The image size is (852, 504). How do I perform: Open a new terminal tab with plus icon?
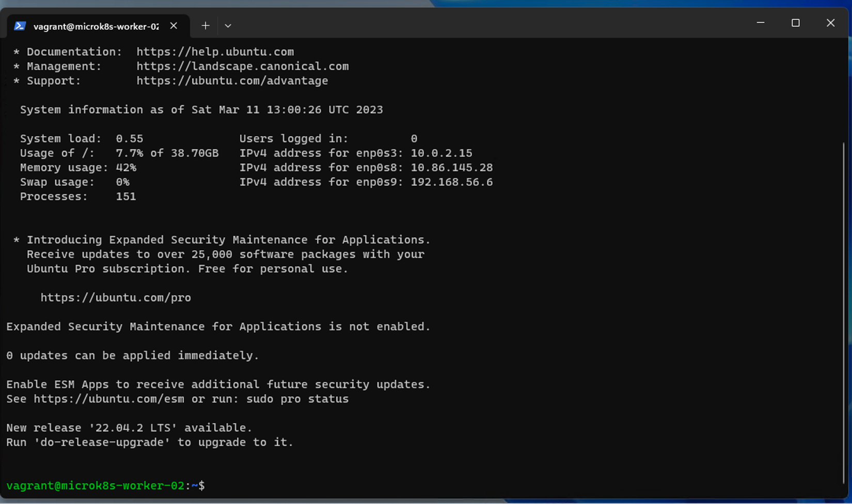(x=205, y=25)
